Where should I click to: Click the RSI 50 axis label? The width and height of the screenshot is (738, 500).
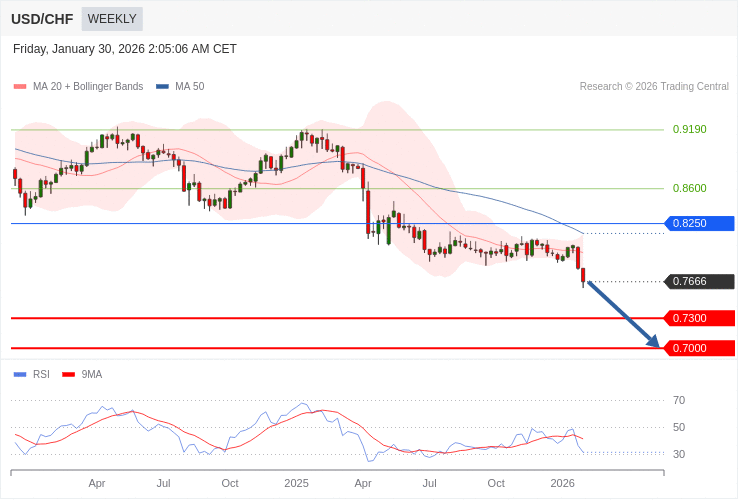click(x=679, y=427)
